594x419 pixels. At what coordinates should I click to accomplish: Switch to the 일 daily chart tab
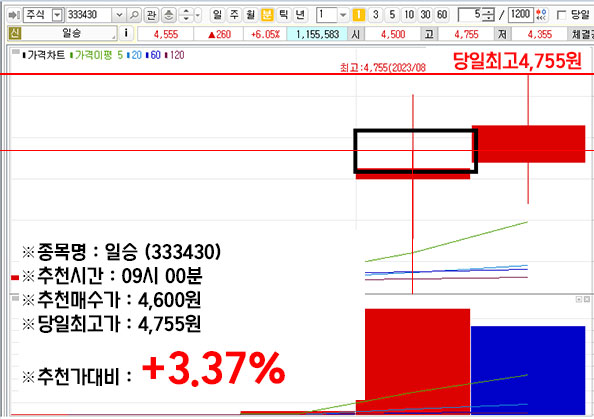(217, 15)
